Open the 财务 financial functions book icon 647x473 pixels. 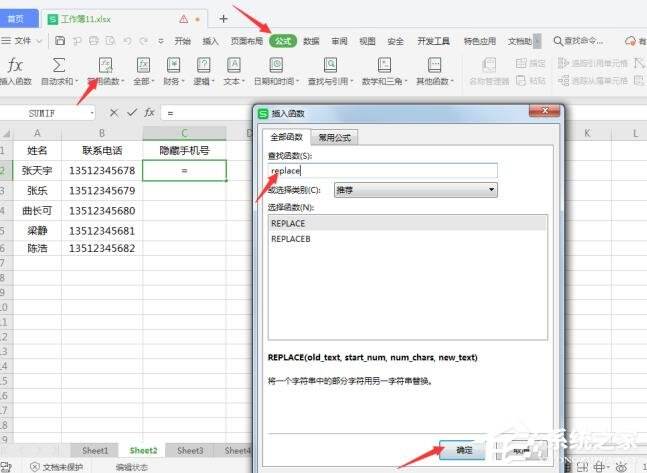[x=173, y=65]
